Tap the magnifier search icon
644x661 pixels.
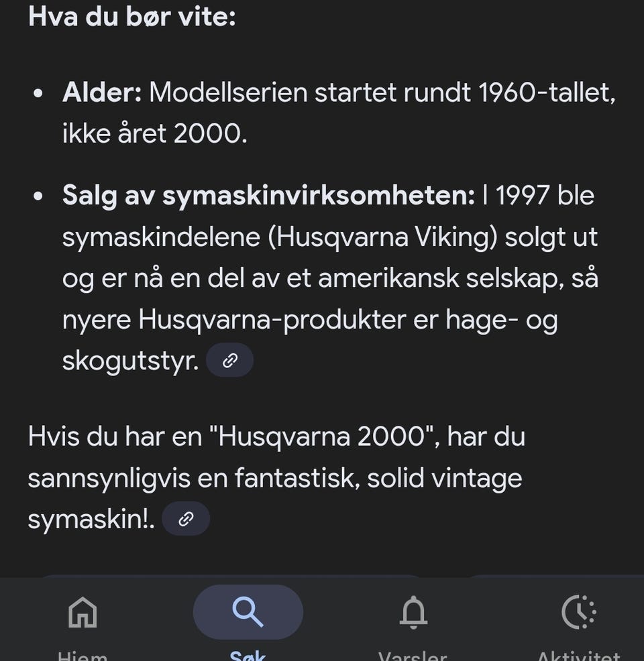248,611
